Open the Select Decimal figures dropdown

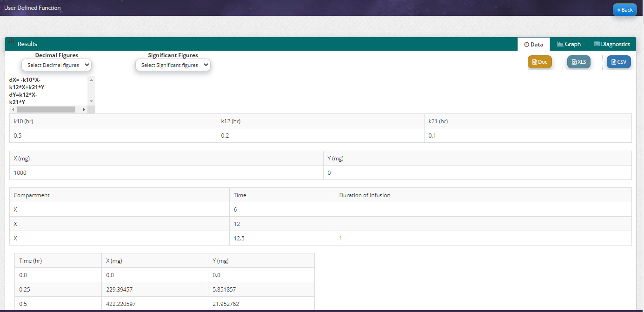pyautogui.click(x=57, y=65)
